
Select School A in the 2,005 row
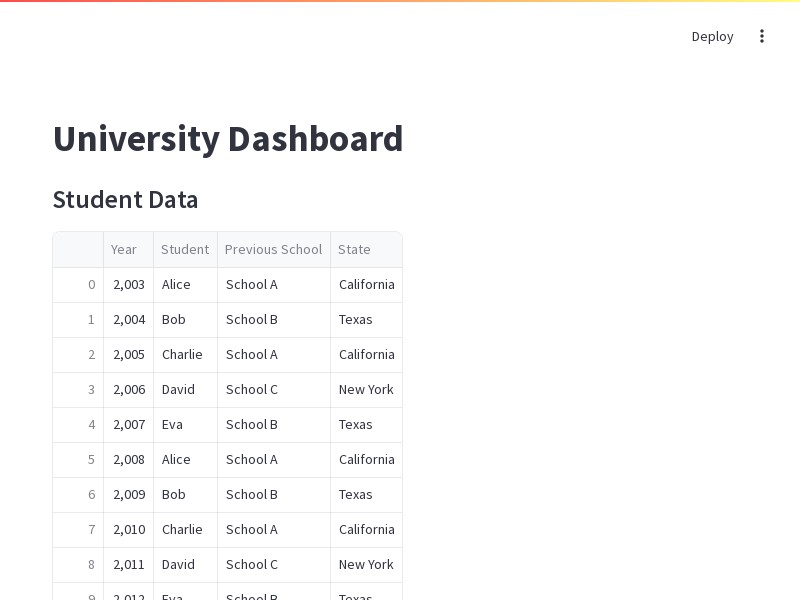click(274, 355)
